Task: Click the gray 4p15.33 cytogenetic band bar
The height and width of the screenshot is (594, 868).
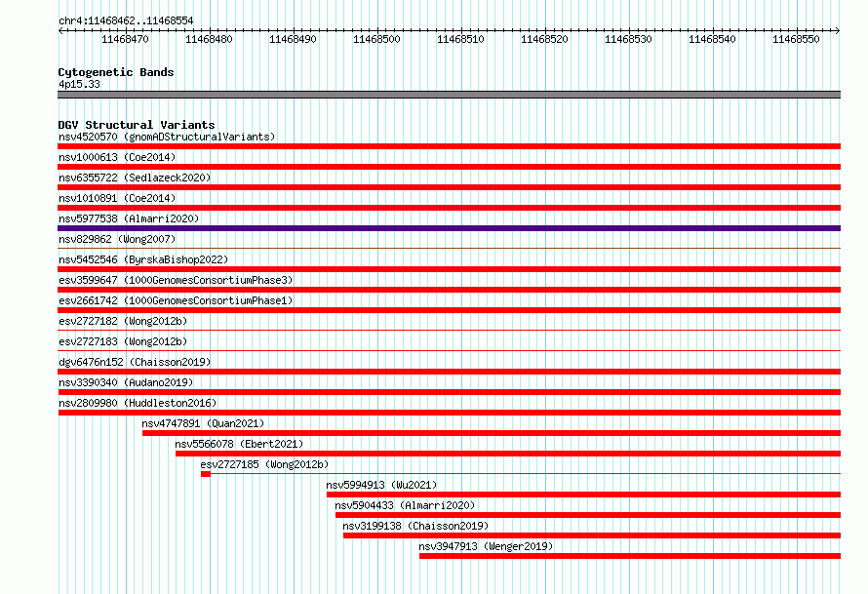Action: coord(449,95)
